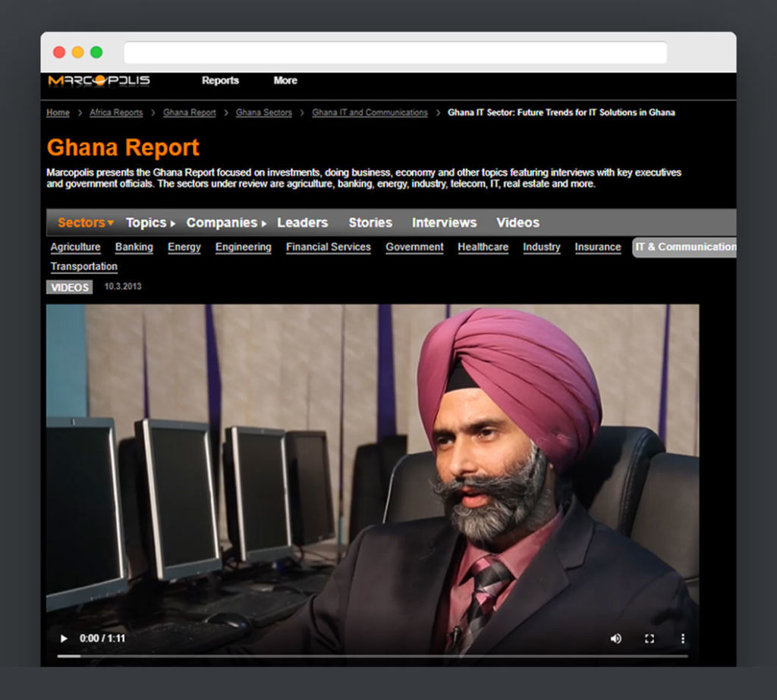Screen dimensions: 777x700
Task: View the IT & Communications sector
Action: (x=685, y=246)
